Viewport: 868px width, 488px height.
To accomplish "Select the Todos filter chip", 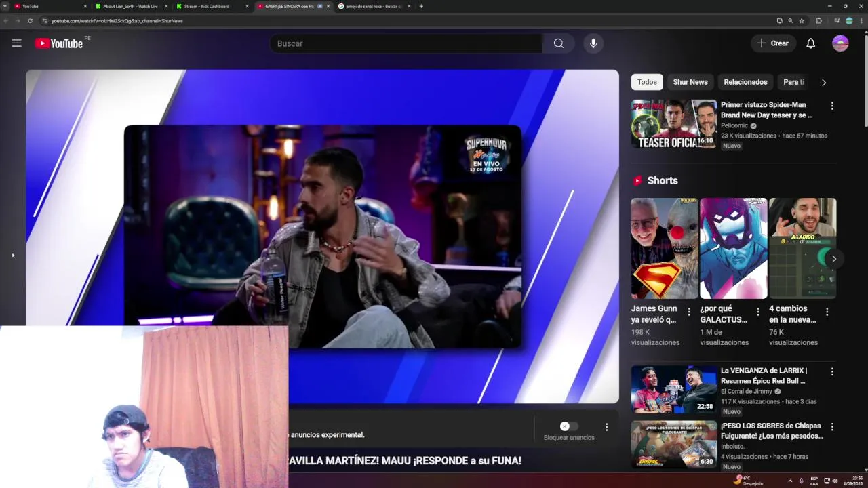I will [647, 82].
